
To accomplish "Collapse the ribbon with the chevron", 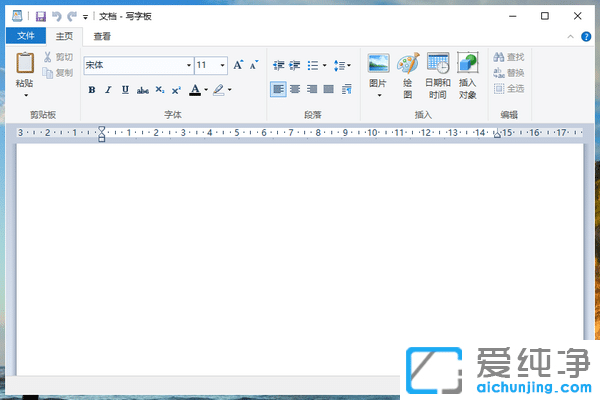I will 571,37.
